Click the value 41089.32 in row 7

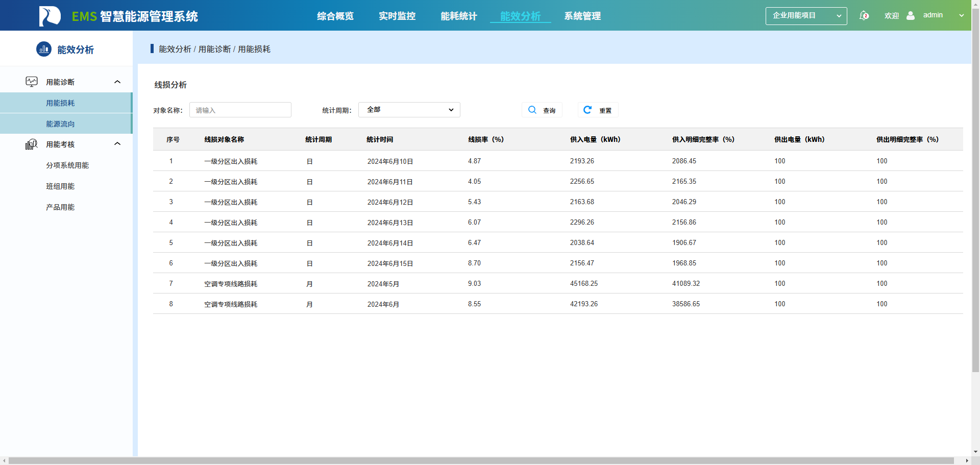pyautogui.click(x=686, y=283)
